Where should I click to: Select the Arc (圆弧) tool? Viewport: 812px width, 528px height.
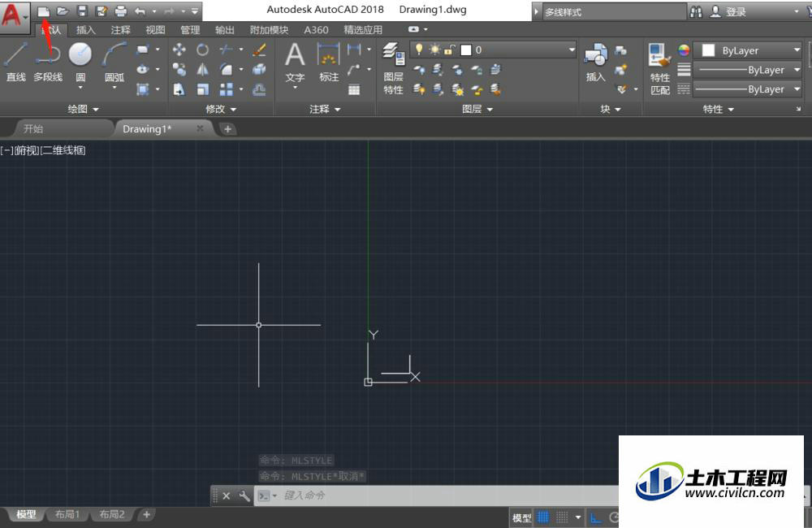[114, 63]
